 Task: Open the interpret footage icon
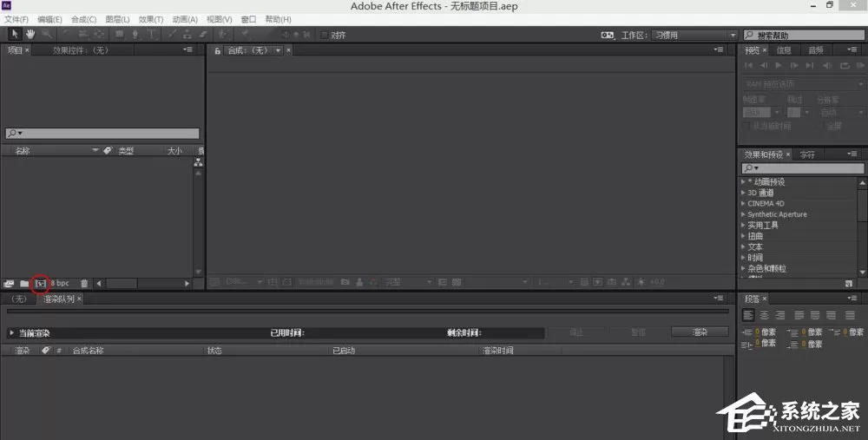point(9,284)
